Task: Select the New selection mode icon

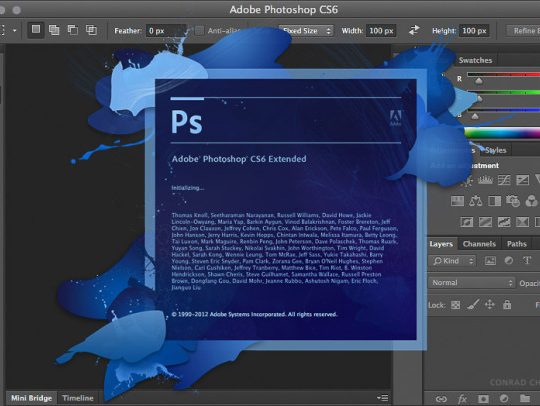Action: [x=36, y=30]
